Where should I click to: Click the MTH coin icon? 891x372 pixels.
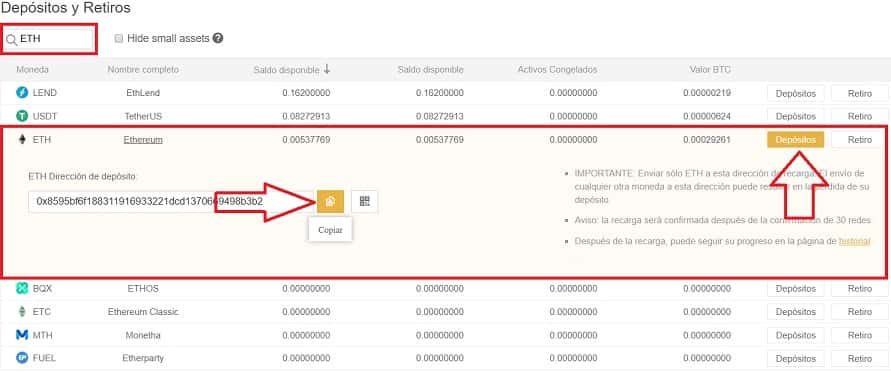[x=22, y=335]
